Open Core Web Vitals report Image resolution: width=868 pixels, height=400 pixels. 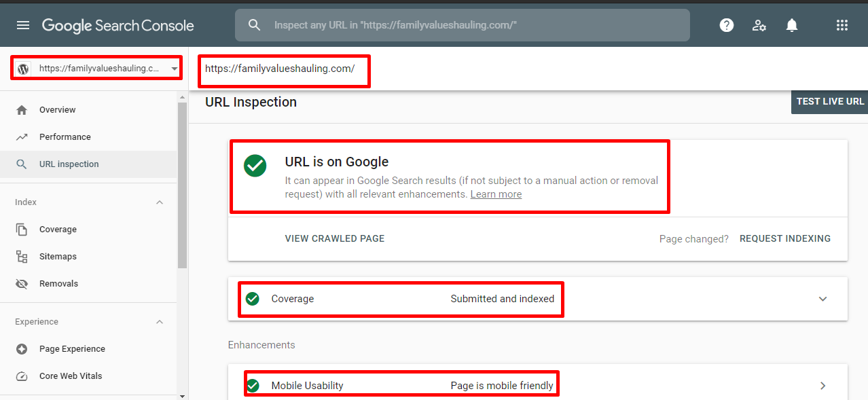(88, 376)
